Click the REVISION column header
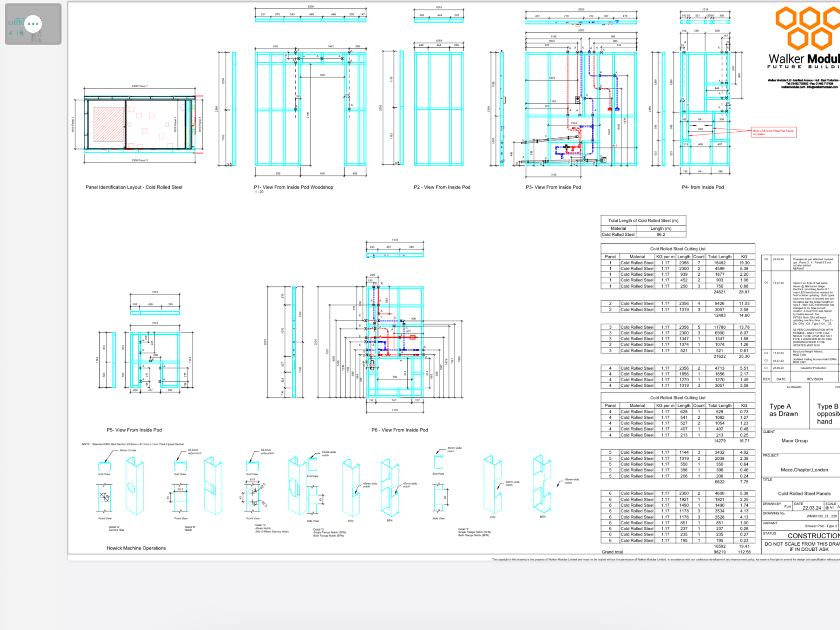 pos(815,379)
